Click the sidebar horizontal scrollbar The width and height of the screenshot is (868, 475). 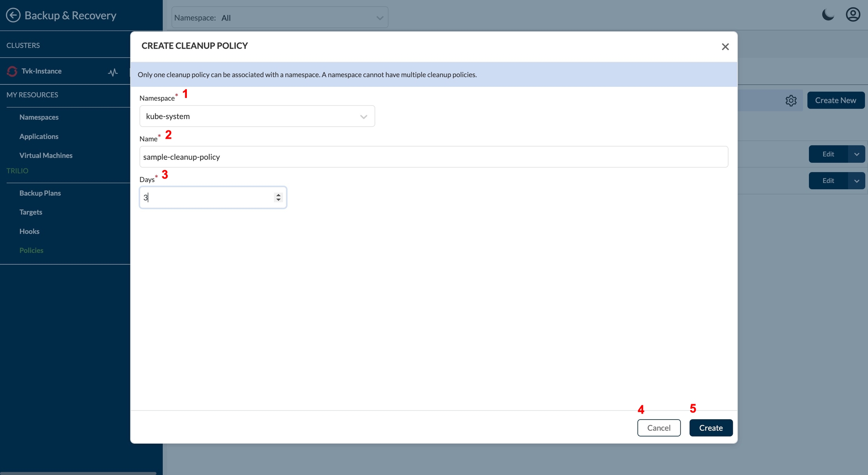[78, 473]
